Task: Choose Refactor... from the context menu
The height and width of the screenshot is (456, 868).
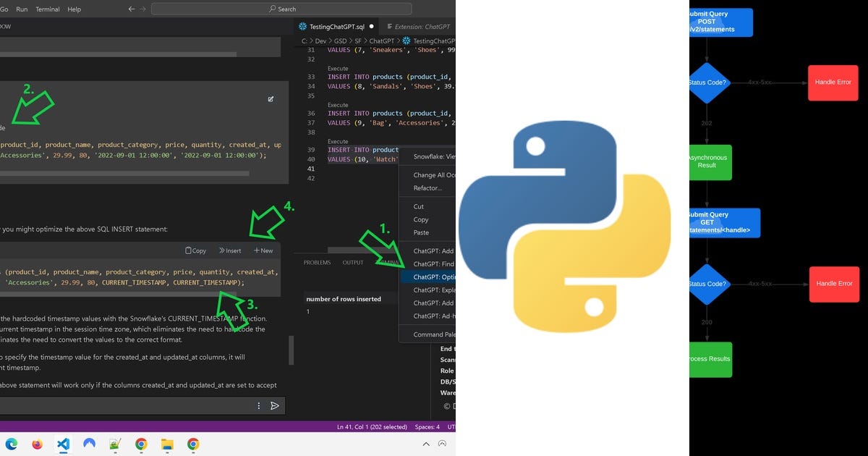Action: [x=427, y=188]
